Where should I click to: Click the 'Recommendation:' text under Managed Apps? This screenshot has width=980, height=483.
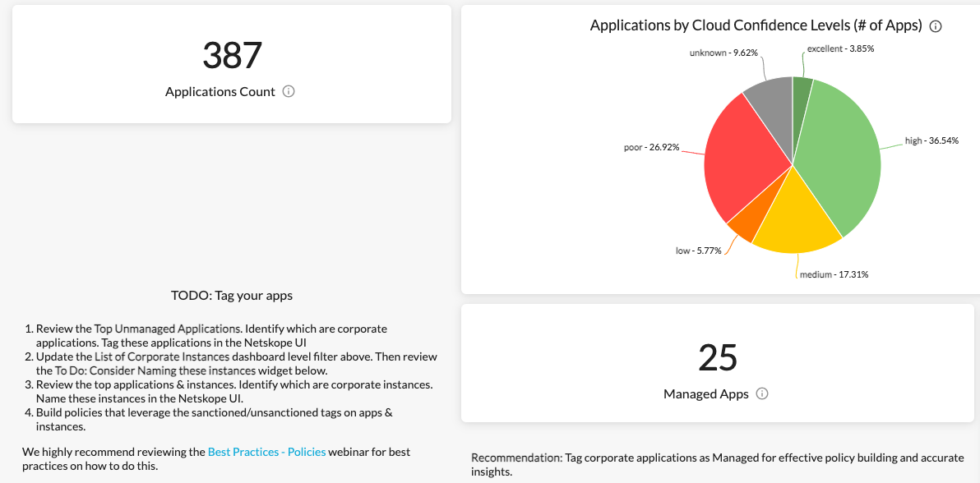coord(517,458)
